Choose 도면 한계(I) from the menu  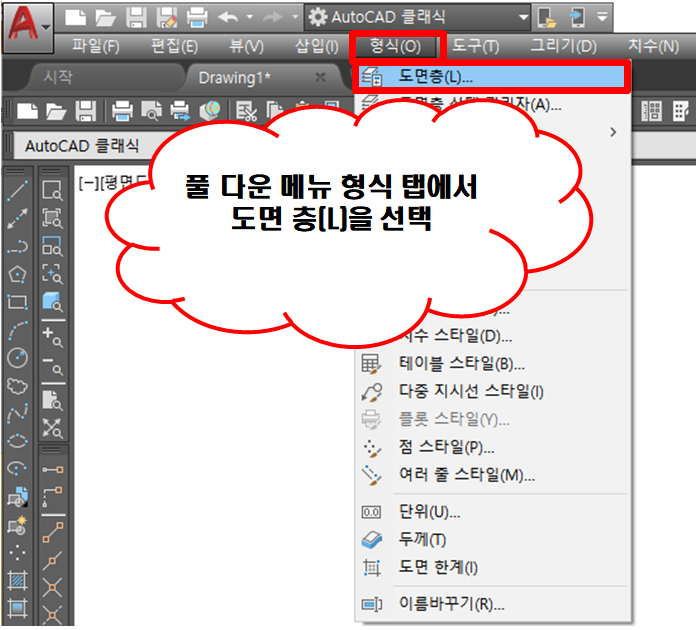(x=491, y=568)
